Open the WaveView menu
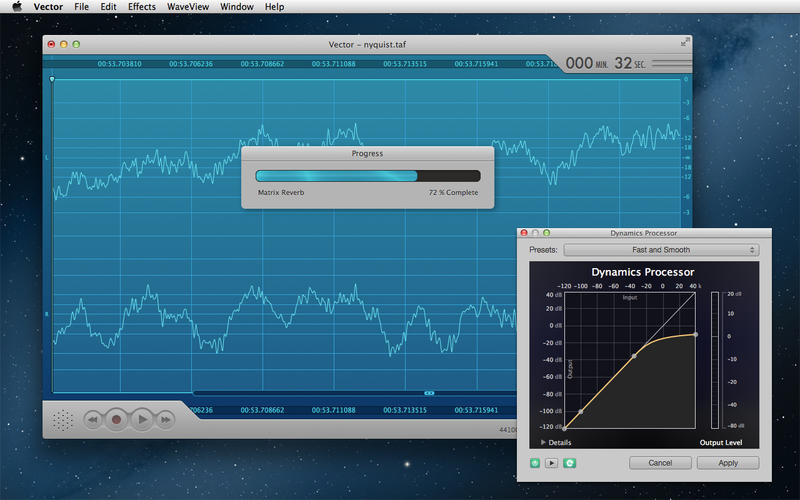The height and width of the screenshot is (500, 800). pyautogui.click(x=187, y=7)
